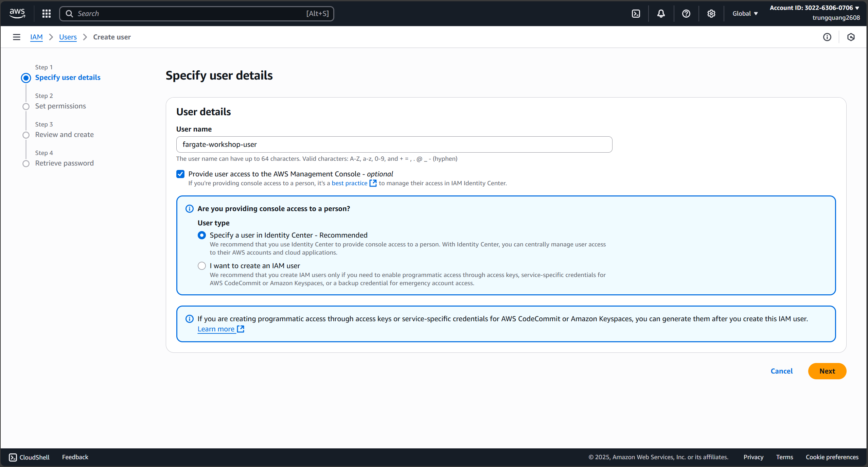Viewport: 868px width, 467px height.
Task: Click the trungquang2608 username text
Action: (836, 18)
